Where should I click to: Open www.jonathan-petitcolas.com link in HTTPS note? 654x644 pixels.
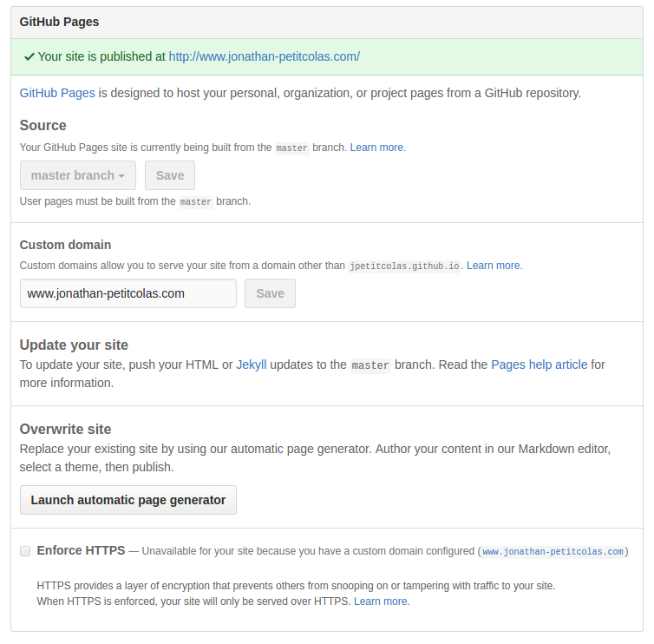pyautogui.click(x=553, y=552)
